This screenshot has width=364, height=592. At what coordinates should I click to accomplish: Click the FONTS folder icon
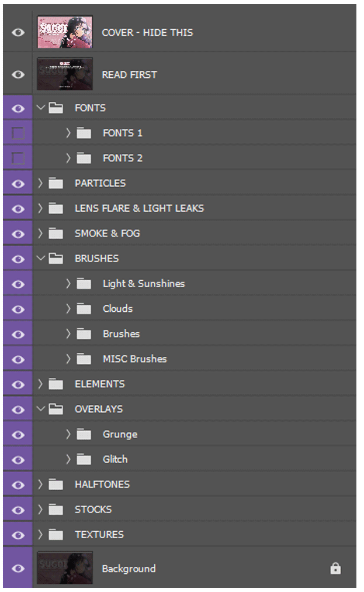click(56, 108)
